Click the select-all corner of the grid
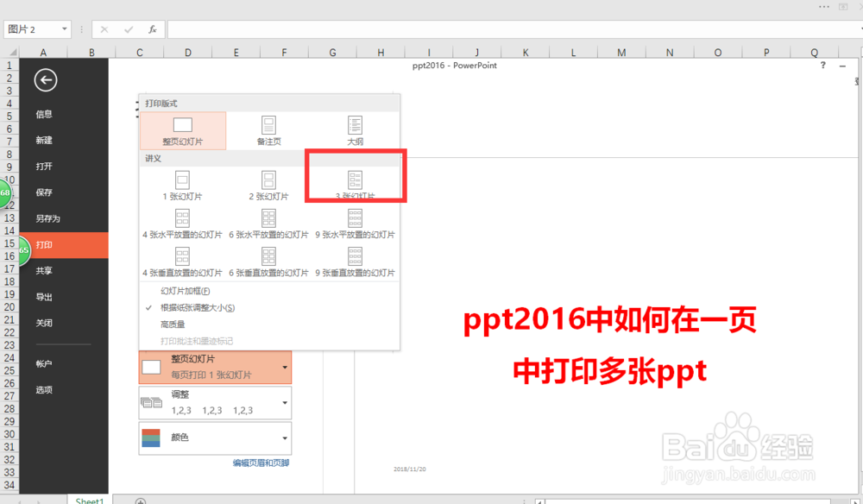Image resolution: width=863 pixels, height=504 pixels. click(x=11, y=53)
